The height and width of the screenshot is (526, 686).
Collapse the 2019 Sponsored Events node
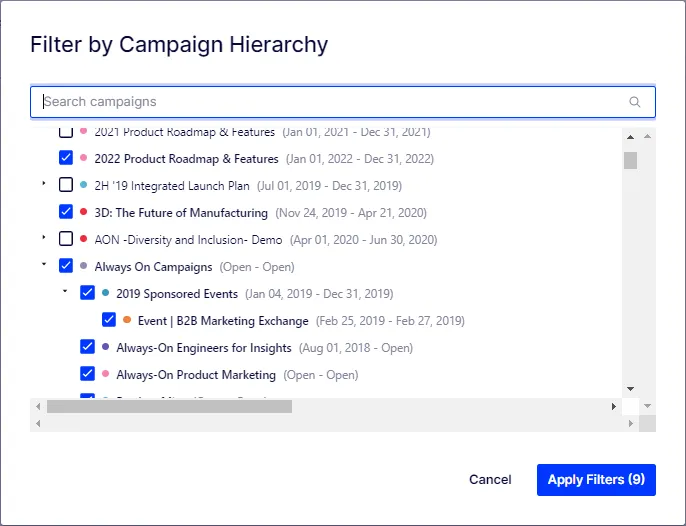[65, 291]
